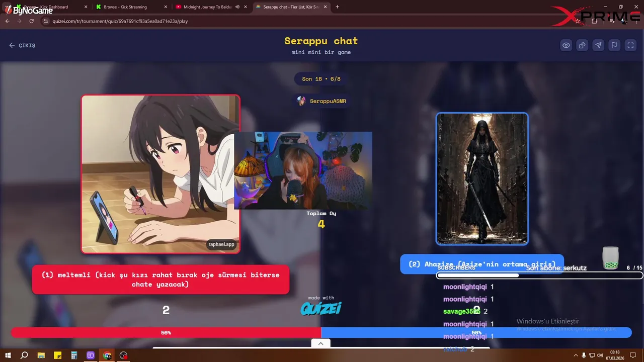Viewport: 644px width, 362px height.
Task: Toggle the eye visibility icon in quiz header
Action: click(566, 45)
